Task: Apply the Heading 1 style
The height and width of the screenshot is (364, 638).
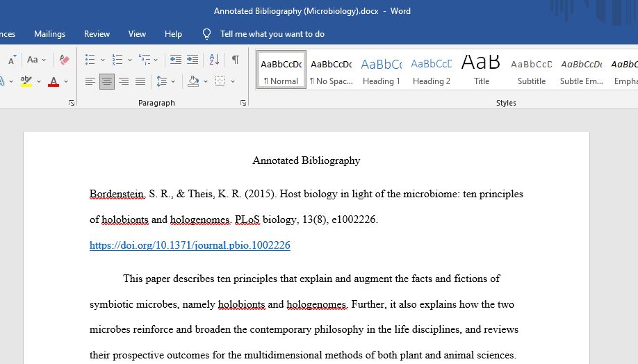Action: tap(382, 69)
